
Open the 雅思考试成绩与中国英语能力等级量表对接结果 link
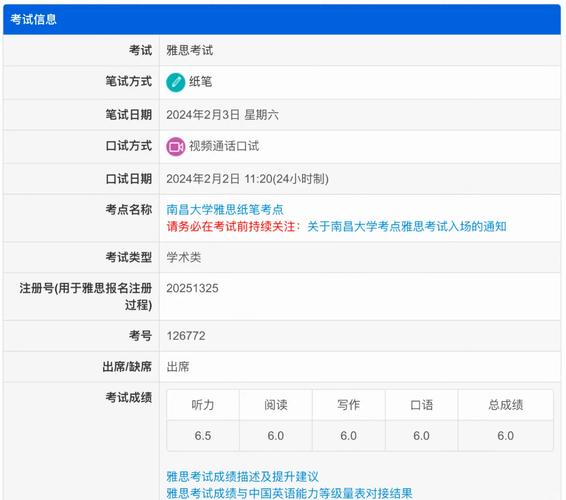pos(289,493)
